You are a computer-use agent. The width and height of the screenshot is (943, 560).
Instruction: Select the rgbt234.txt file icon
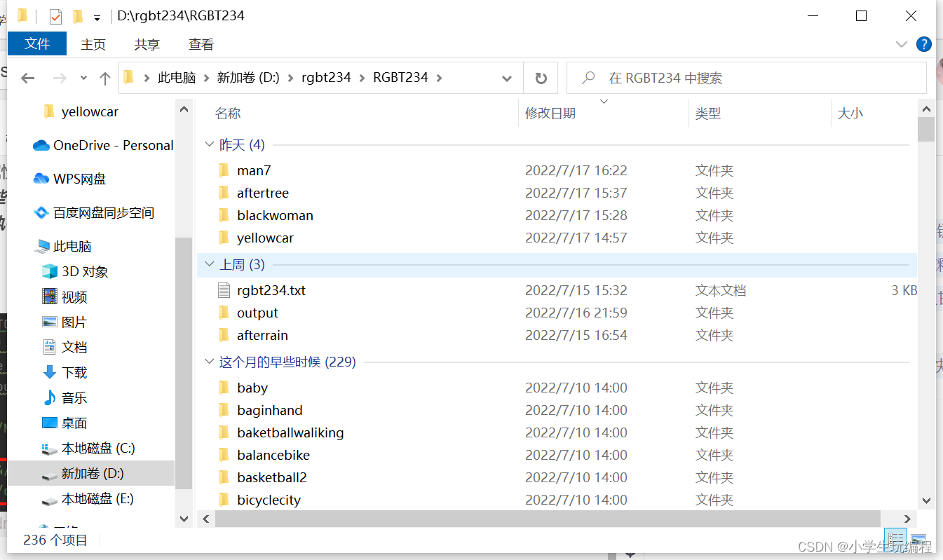coord(224,290)
